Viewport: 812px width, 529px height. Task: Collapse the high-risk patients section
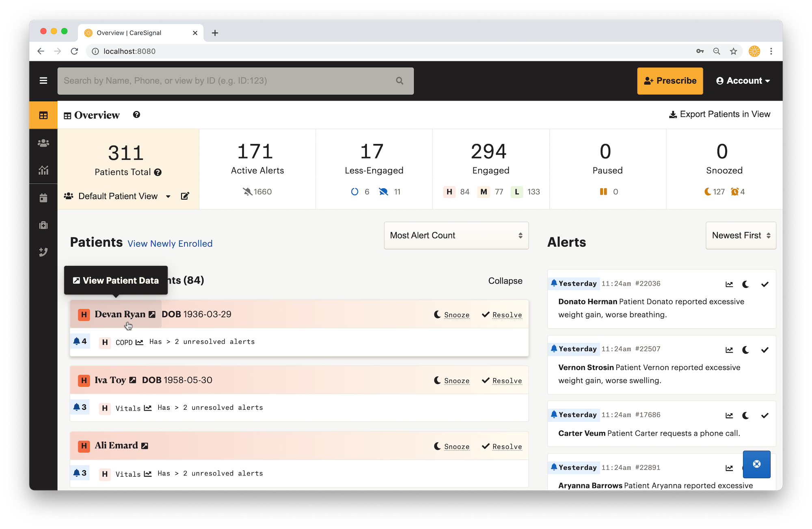tap(505, 281)
